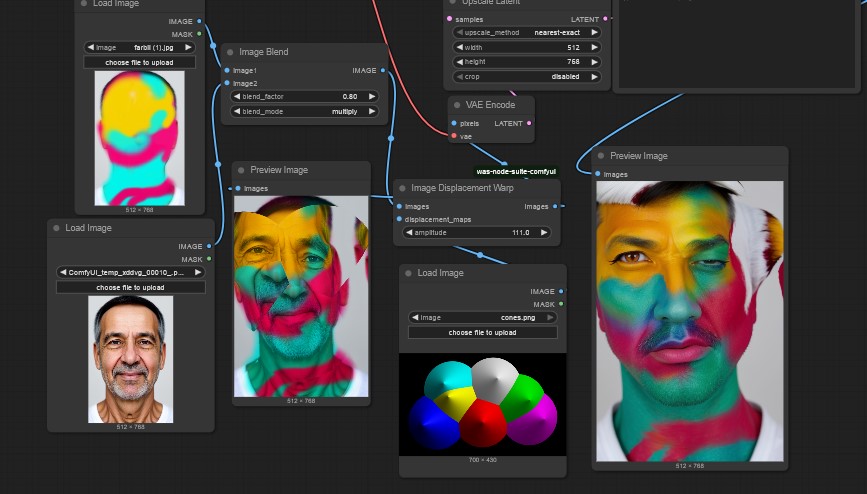Collapse the right Preview Image node dot
This screenshot has width=867, height=494.
coord(601,156)
